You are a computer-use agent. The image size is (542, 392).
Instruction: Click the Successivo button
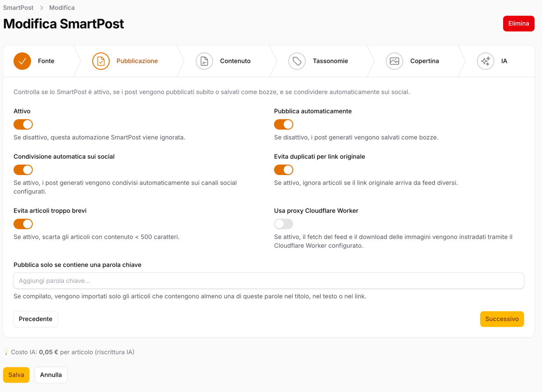point(502,319)
